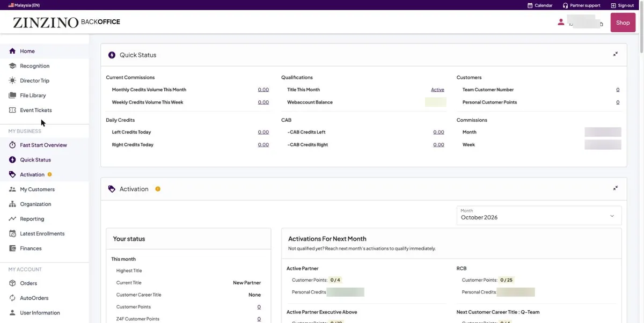Click the Active Partner Customer Points 0/4 value

(335, 280)
